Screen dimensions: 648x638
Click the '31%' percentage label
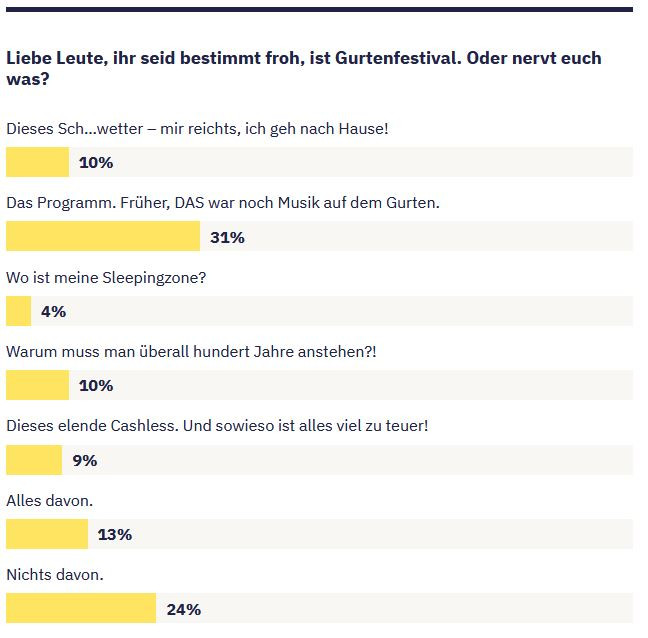coord(227,237)
